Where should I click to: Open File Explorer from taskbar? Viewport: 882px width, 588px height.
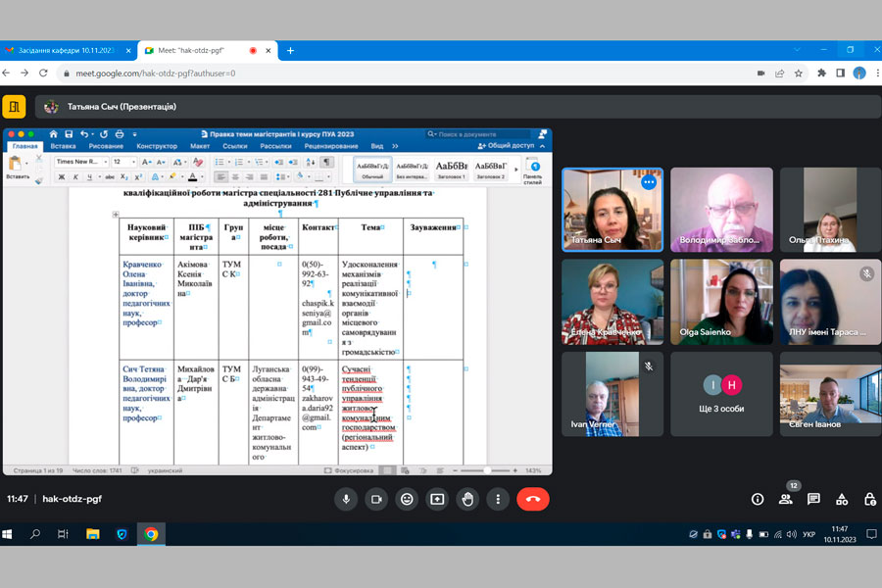(x=93, y=534)
